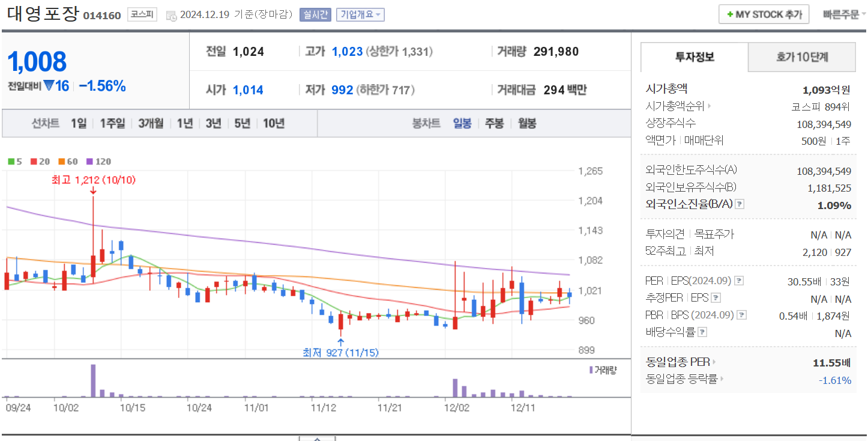Screen dimensions: 868x441
Task: Expand the 기업개요 dropdown
Action: coord(361,14)
